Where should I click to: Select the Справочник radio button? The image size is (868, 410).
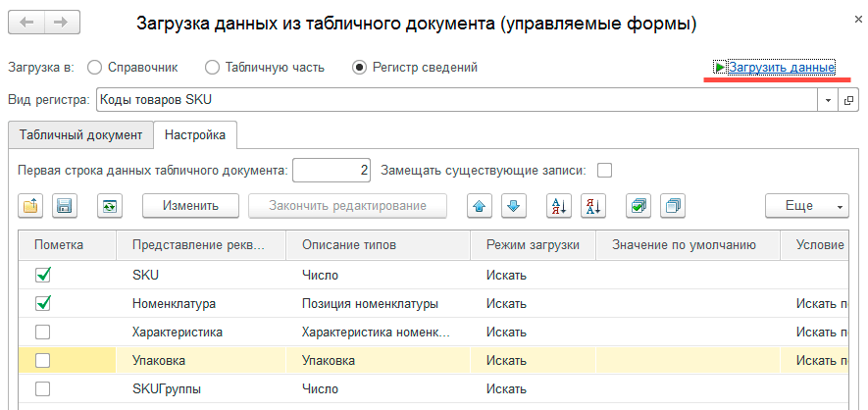[x=95, y=68]
